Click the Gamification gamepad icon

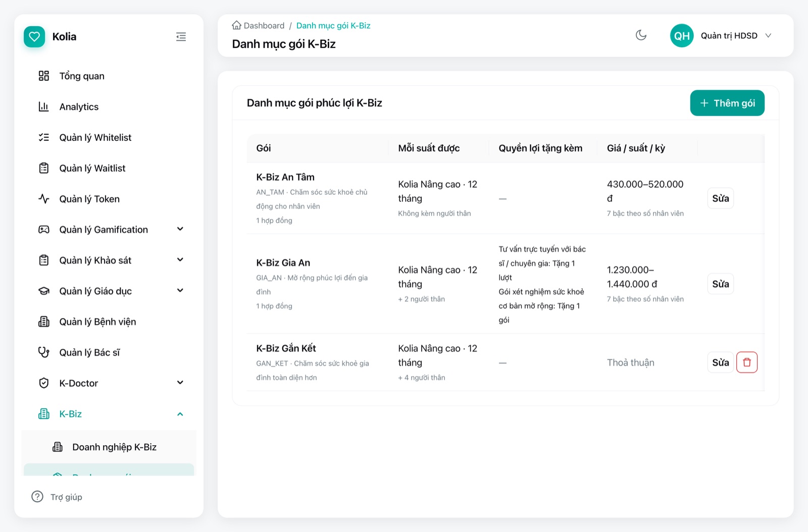click(x=44, y=230)
